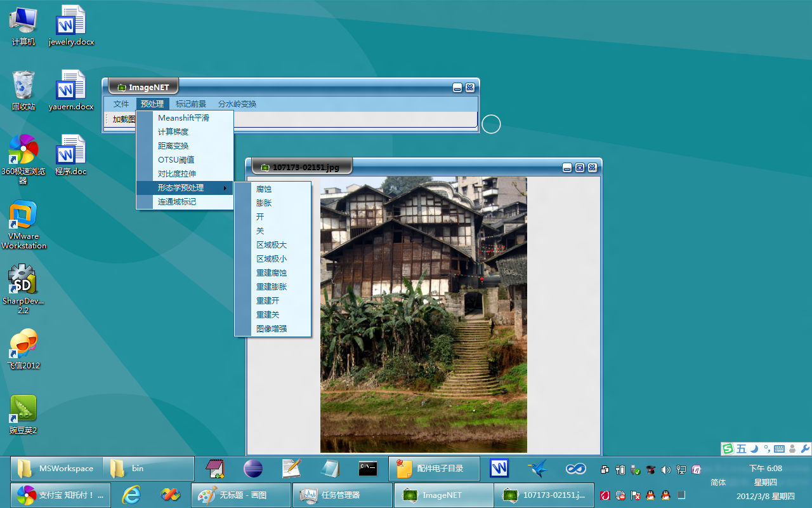Click the house photo in the image window
The height and width of the screenshot is (508, 812).
click(423, 314)
